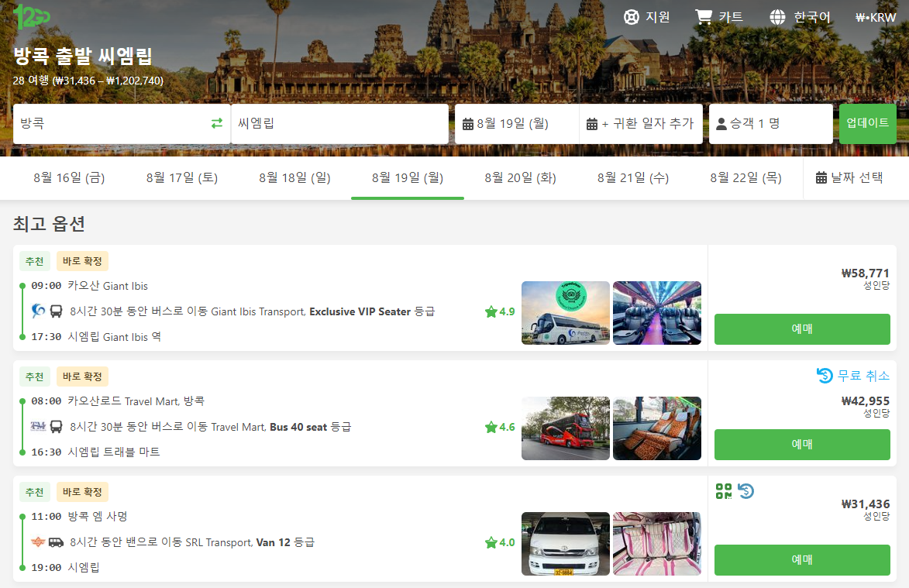This screenshot has height=588, width=909.
Task: Click the Exclusive VIP Seater class text
Action: pyautogui.click(x=360, y=311)
